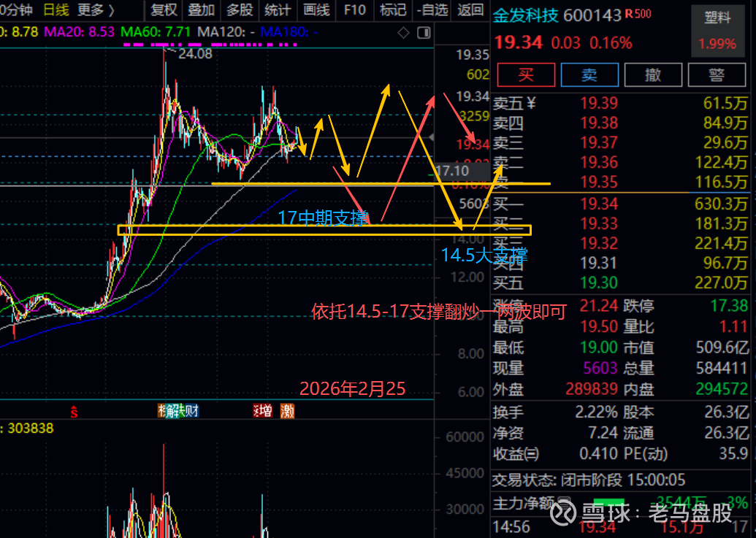The height and width of the screenshot is (538, 756).
Task: Click the ¥ symbol next to 卖五
Action: tap(531, 103)
